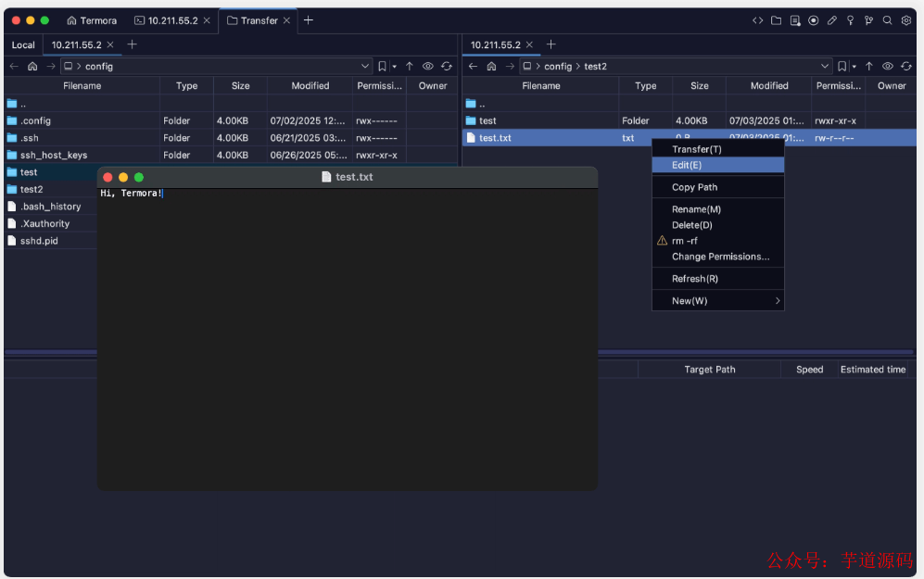Expand the right pane path history dropdown
The height and width of the screenshot is (579, 924).
(825, 67)
